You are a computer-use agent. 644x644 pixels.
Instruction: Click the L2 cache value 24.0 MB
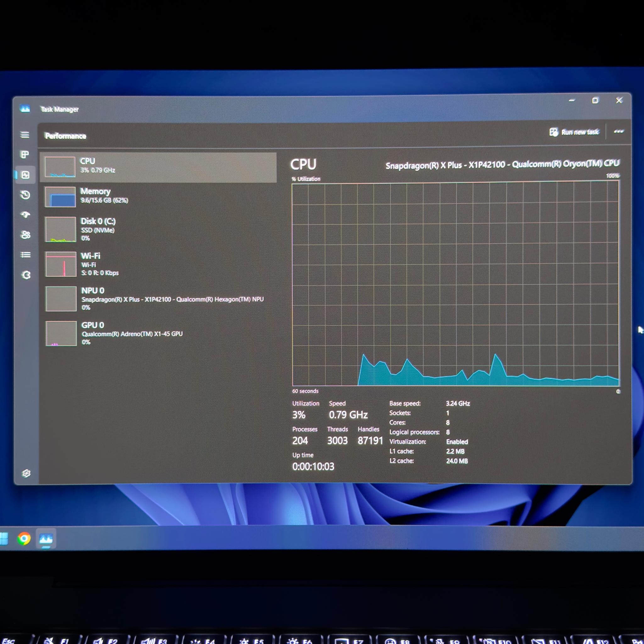pos(457,461)
